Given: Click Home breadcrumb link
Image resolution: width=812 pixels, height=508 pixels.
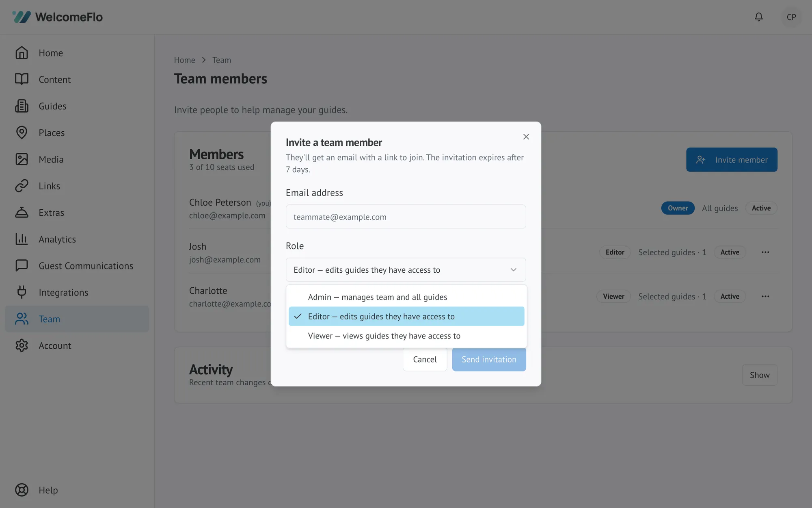Looking at the screenshot, I should (185, 60).
